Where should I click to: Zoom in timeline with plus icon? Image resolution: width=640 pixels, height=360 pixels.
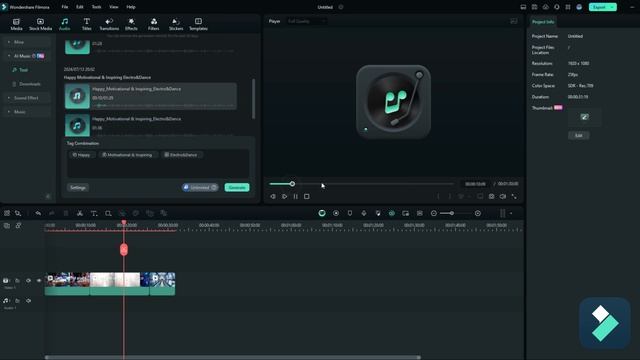point(478,213)
